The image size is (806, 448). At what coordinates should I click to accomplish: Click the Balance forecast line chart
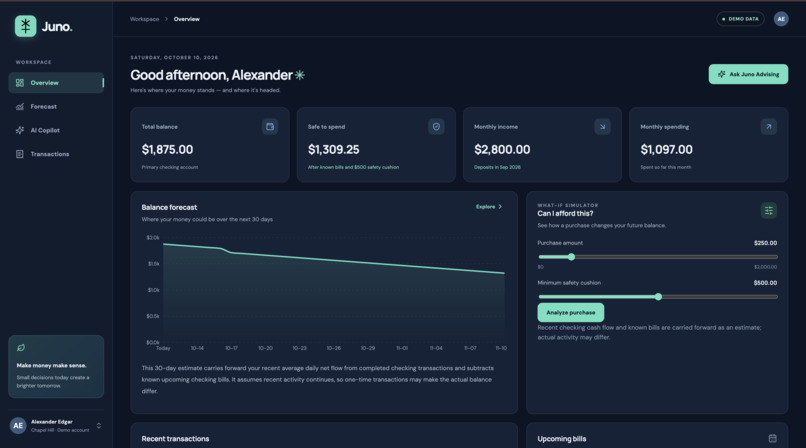(334, 290)
